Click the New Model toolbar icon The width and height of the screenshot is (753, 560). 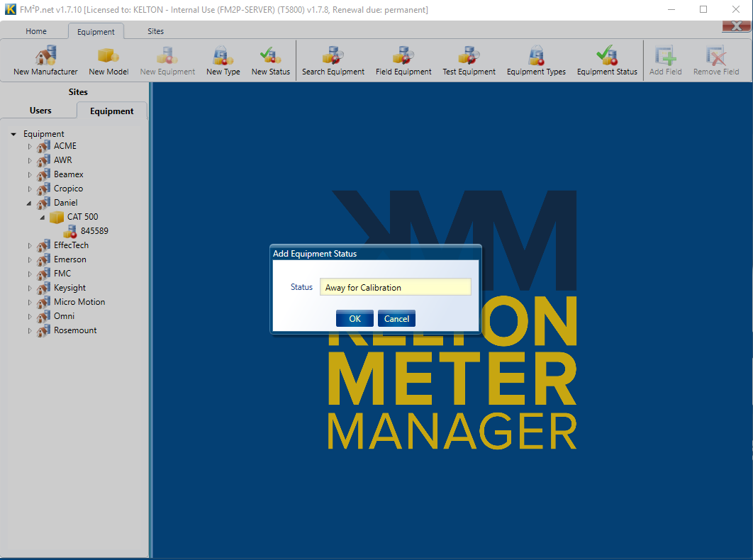(x=108, y=56)
